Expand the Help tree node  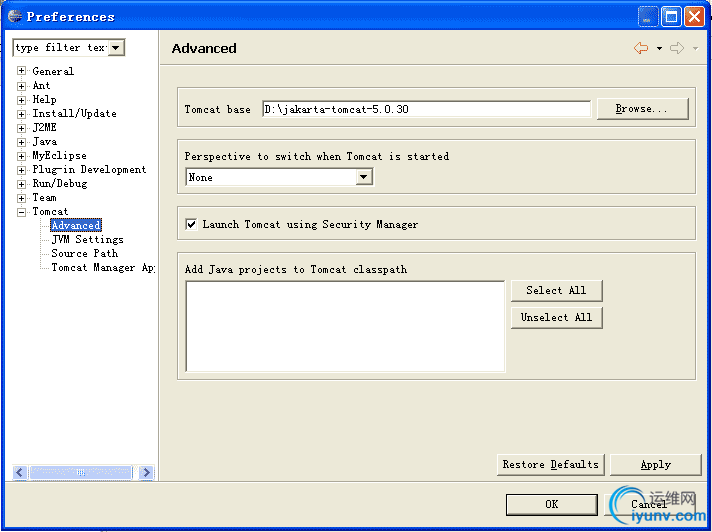click(x=21, y=100)
